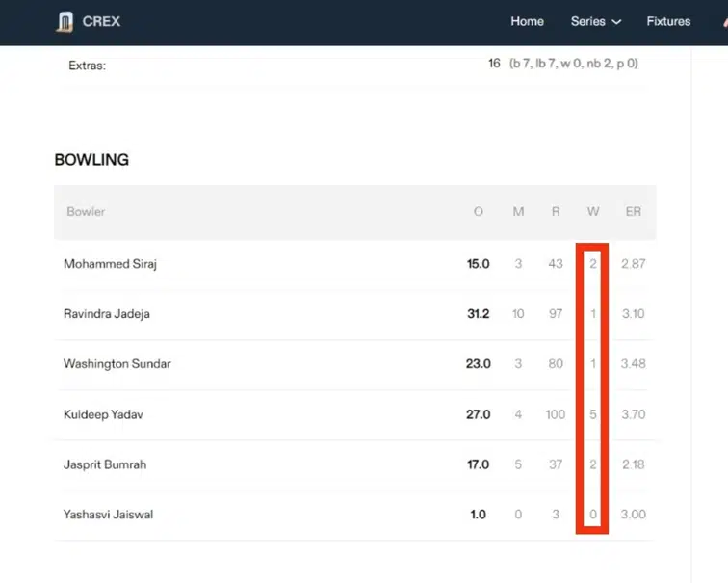
Task: Click Sundar's economy rate 3.48
Action: [x=634, y=363]
